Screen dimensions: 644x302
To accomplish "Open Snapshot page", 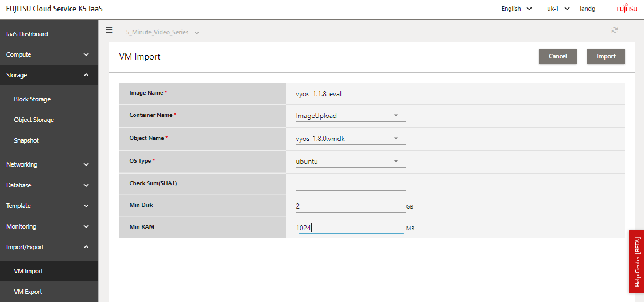I will [26, 140].
